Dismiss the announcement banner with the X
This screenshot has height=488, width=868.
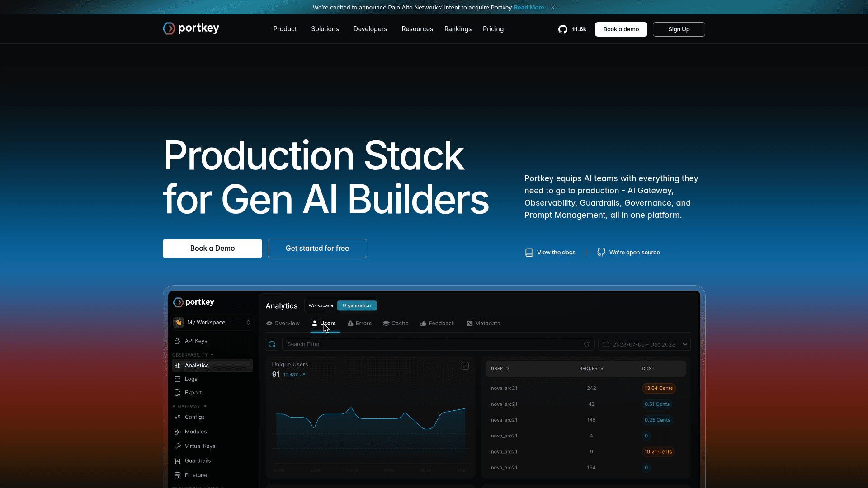click(552, 8)
